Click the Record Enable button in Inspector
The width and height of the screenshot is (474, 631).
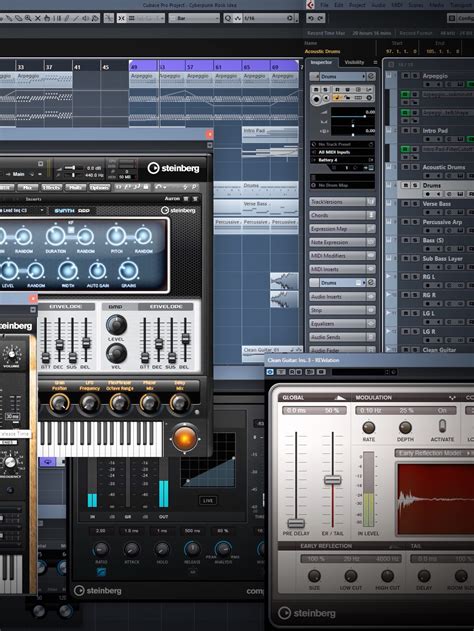316,99
